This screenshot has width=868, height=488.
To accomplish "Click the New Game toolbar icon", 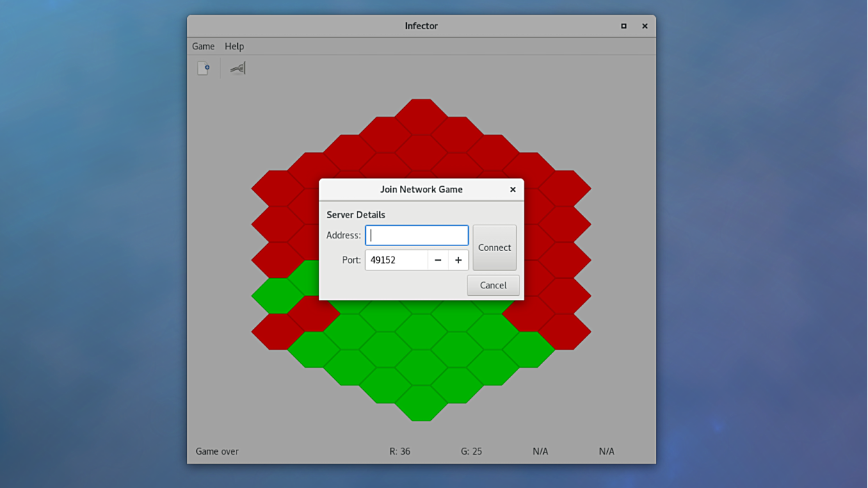I will tap(204, 68).
